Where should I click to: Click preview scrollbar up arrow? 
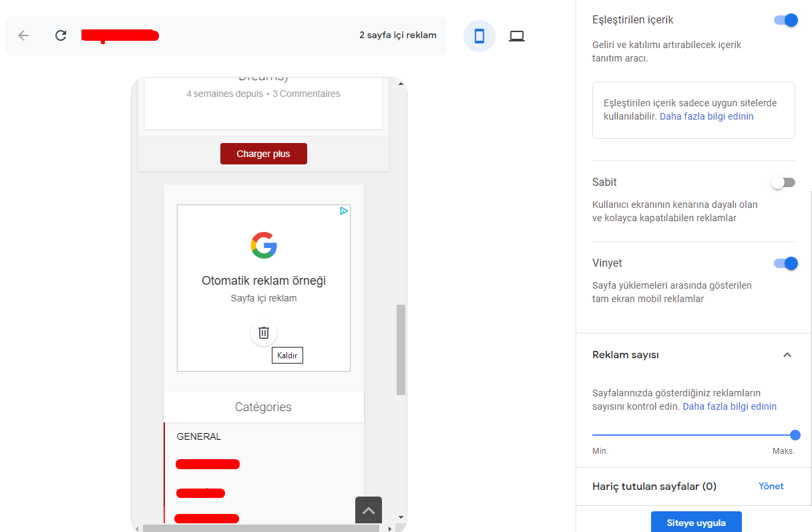click(401, 83)
